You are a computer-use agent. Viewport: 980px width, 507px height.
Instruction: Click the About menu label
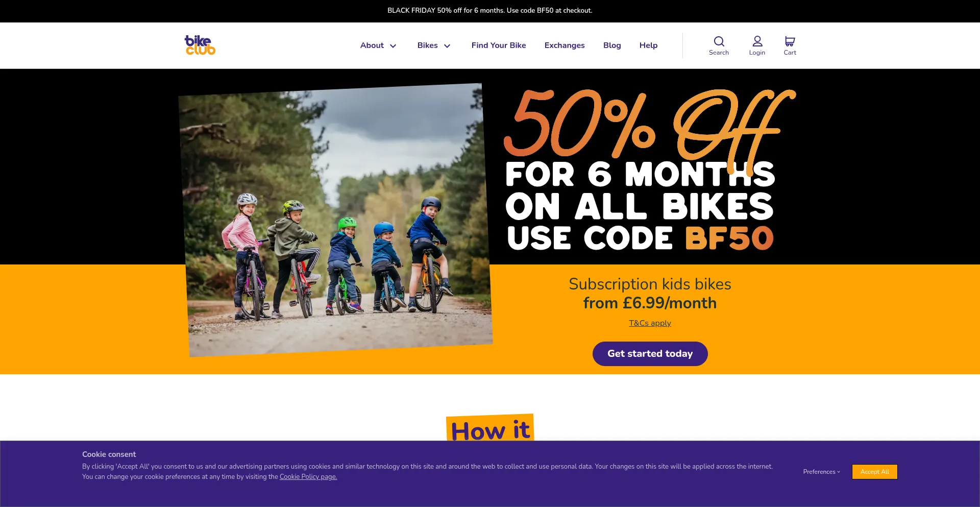tap(372, 45)
